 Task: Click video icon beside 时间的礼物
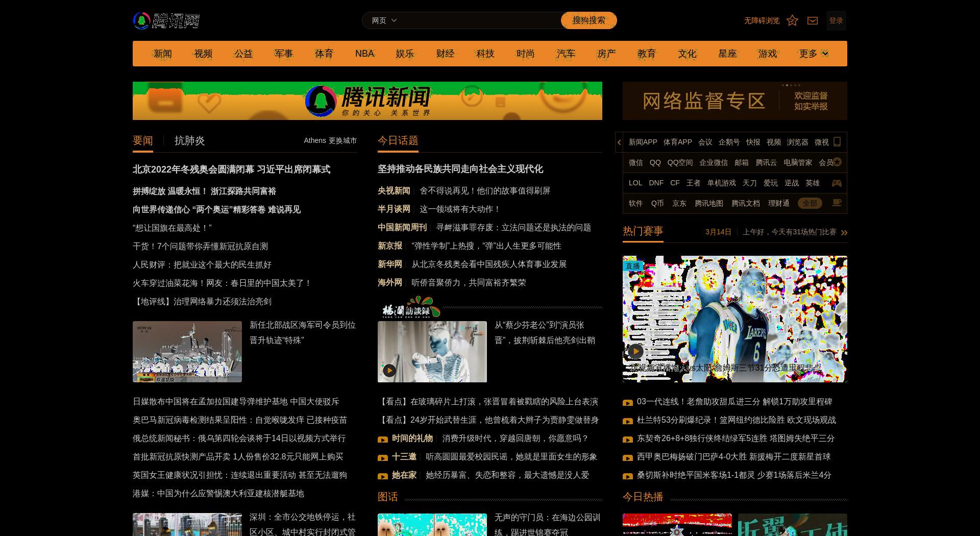(383, 440)
